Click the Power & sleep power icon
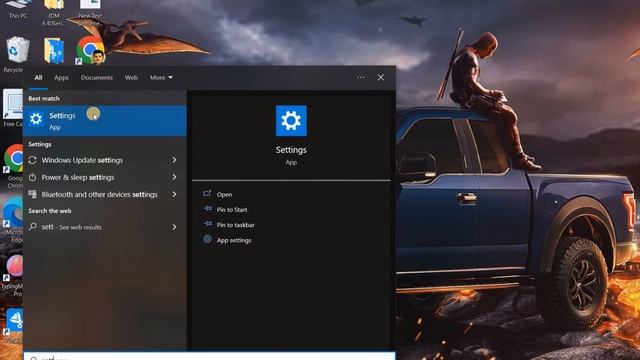This screenshot has width=640, height=360. point(33,178)
